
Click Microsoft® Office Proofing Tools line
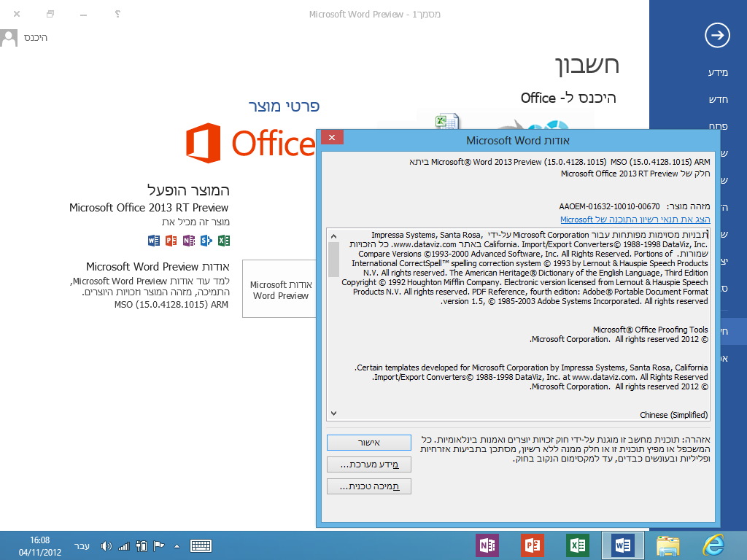coord(650,330)
